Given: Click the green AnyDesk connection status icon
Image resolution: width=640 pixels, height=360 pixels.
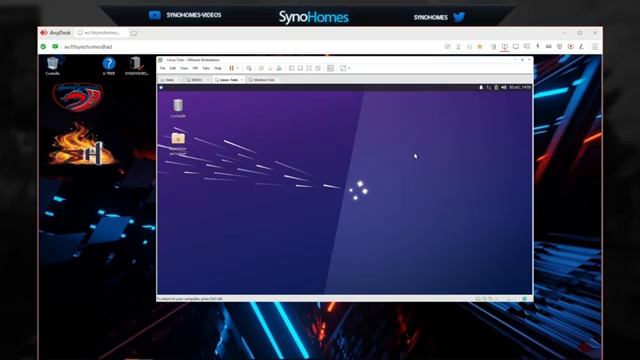Looking at the screenshot, I should (x=43, y=47).
